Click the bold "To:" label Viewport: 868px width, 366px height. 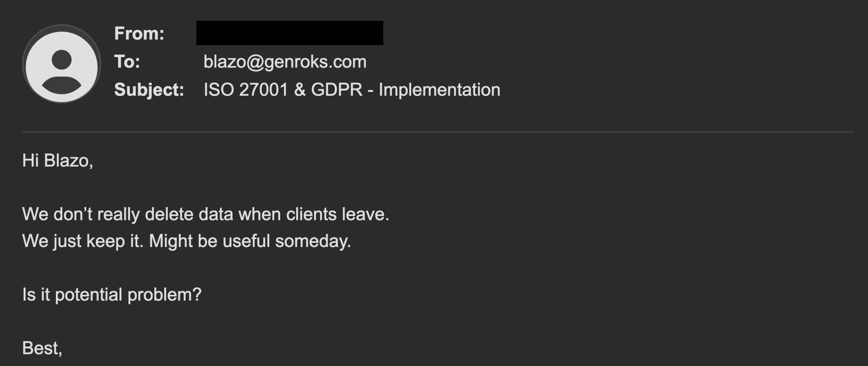coord(127,62)
